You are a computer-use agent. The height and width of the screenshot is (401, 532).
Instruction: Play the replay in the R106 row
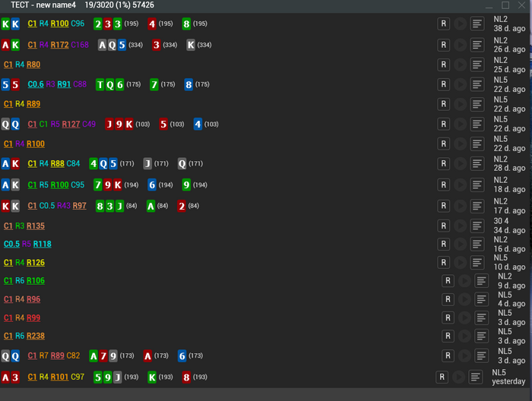click(464, 281)
